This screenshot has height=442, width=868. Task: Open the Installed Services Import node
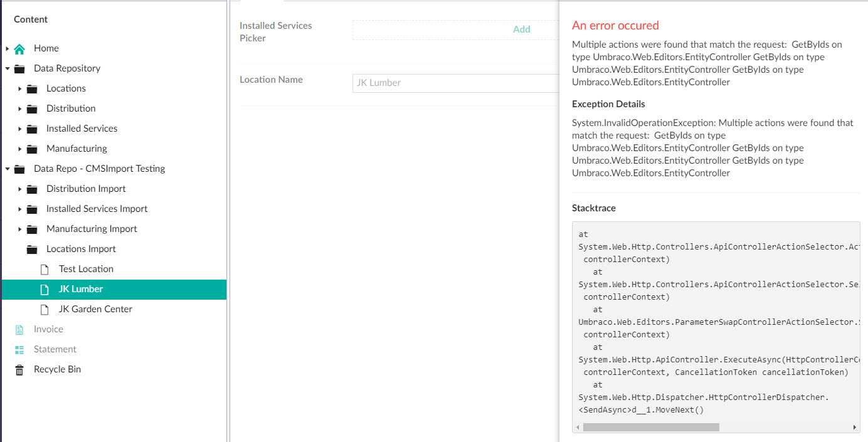point(97,209)
